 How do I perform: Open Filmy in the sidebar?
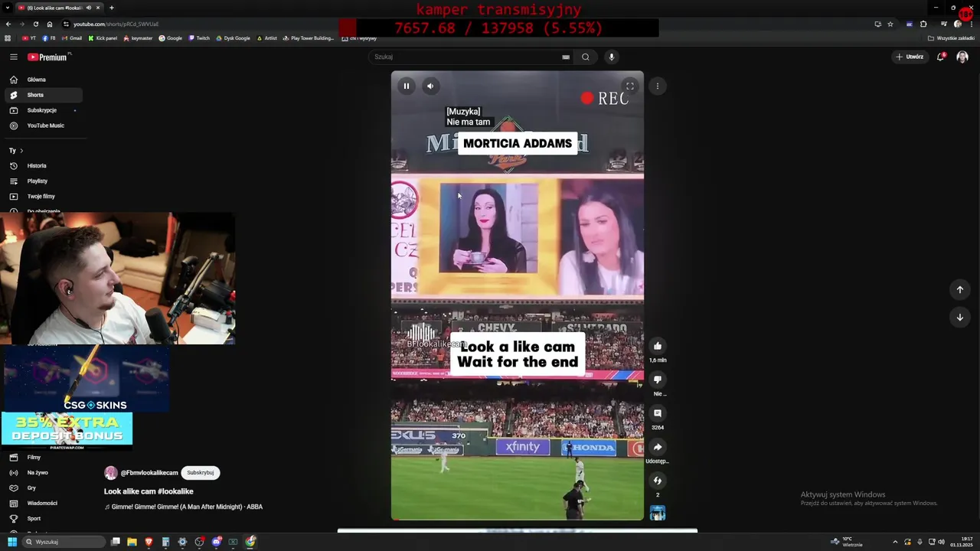coord(43,458)
